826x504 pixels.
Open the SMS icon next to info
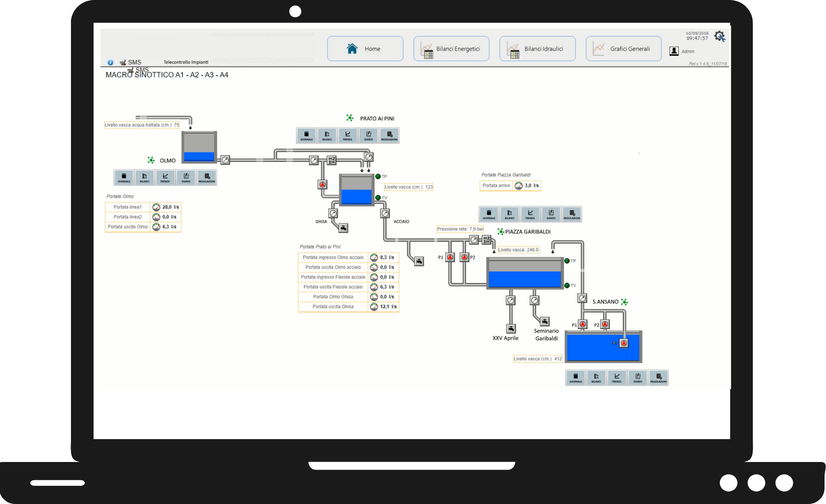123,63
